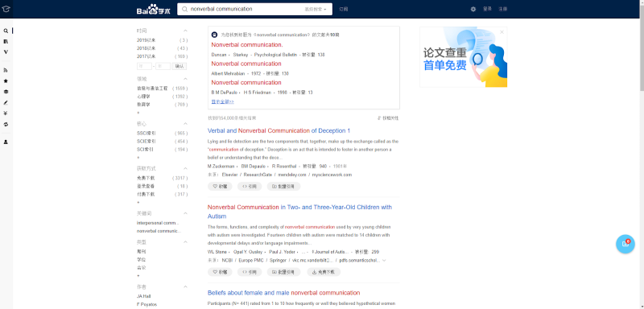Collapse the 核心 index filter section
Screen dimensions: 644x309
pyautogui.click(x=185, y=123)
